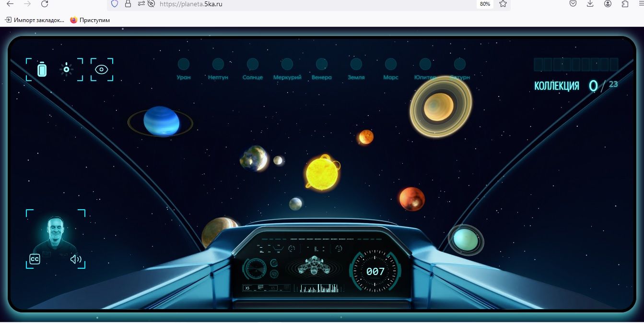Click the collection progress bar
The width and height of the screenshot is (644, 323).
576,65
